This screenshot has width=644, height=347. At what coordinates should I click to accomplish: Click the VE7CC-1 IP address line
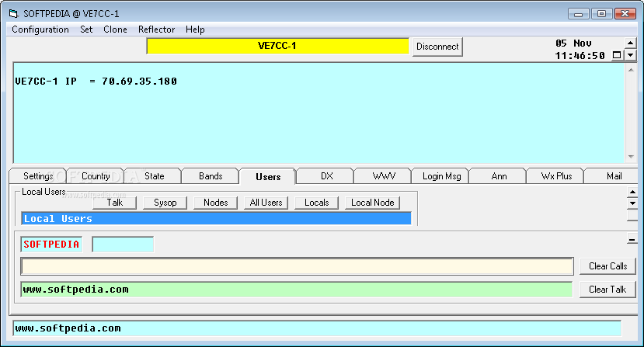pos(96,82)
